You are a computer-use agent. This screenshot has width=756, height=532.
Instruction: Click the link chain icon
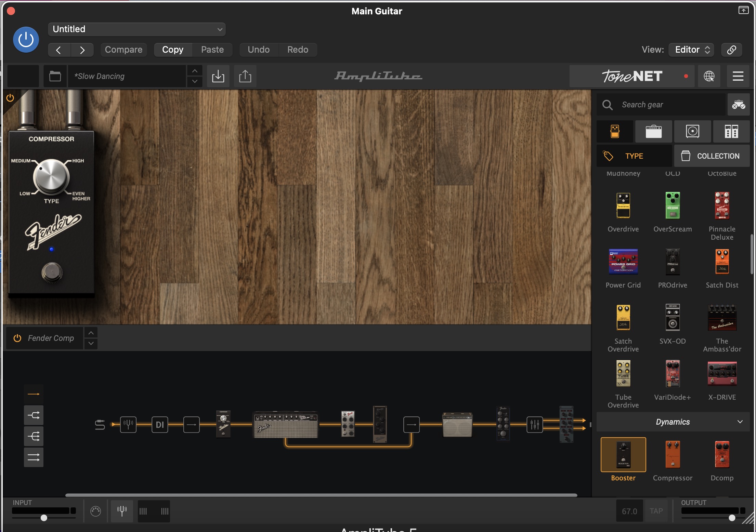pos(731,50)
